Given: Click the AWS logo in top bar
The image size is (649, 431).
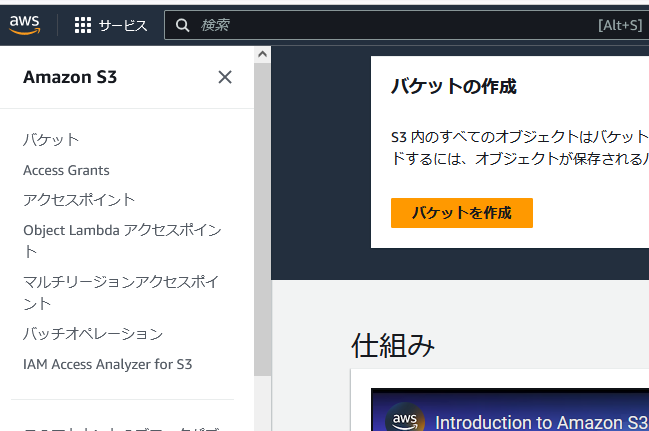Looking at the screenshot, I should (x=24, y=25).
